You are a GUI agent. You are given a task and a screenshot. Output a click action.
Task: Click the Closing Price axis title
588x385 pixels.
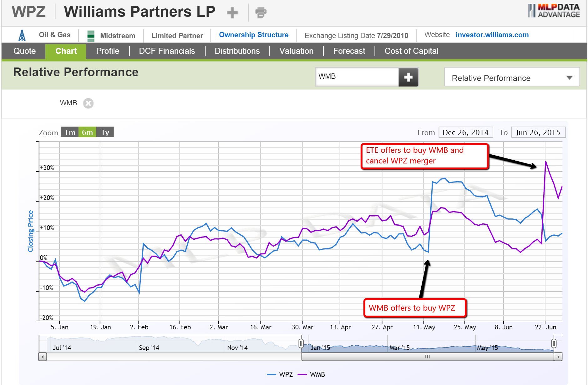(30, 231)
